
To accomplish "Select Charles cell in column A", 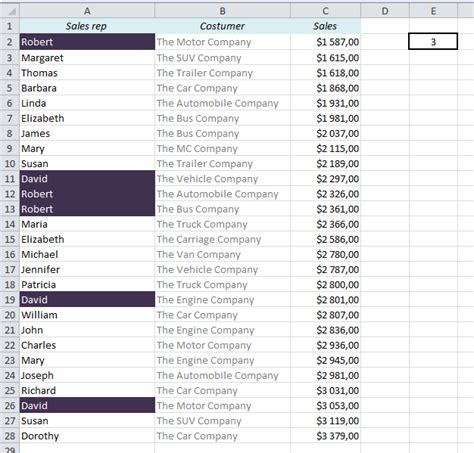I will click(87, 345).
